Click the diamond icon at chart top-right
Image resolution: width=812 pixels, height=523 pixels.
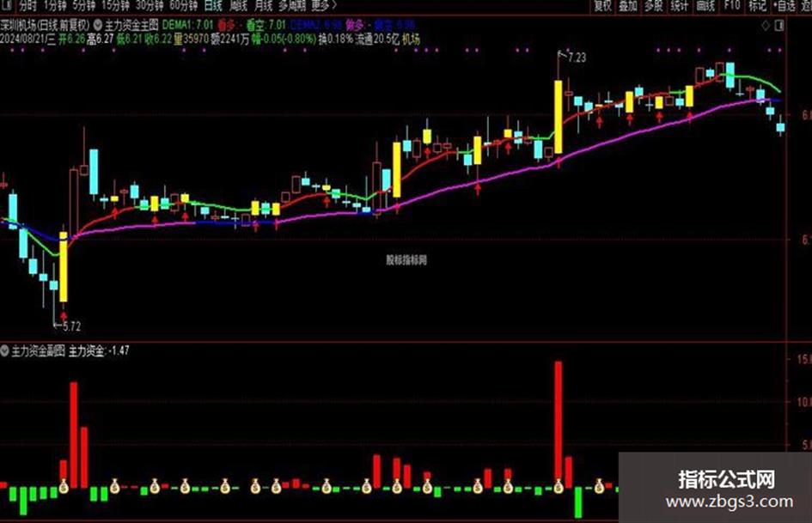coord(766,26)
